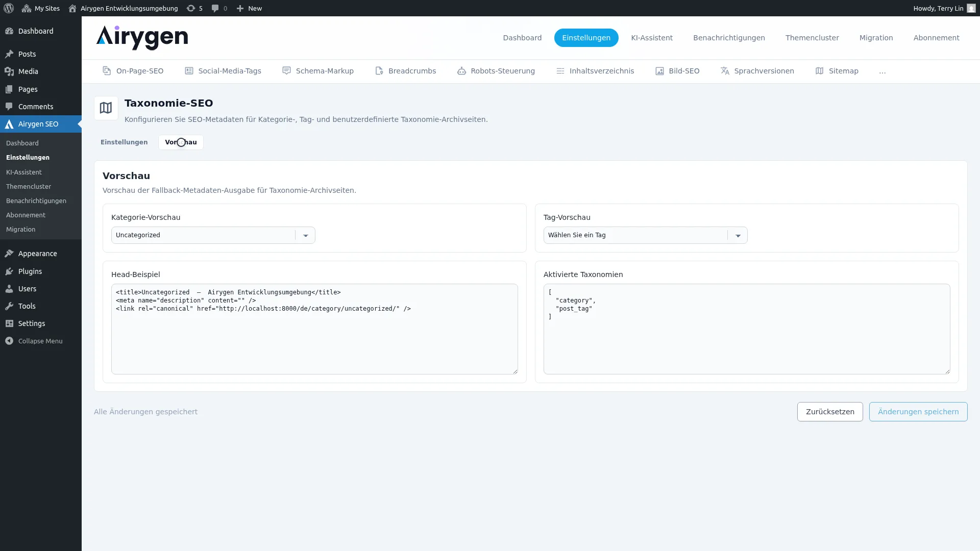Open Media in the sidebar
This screenshot has height=551, width=980.
pyautogui.click(x=41, y=71)
